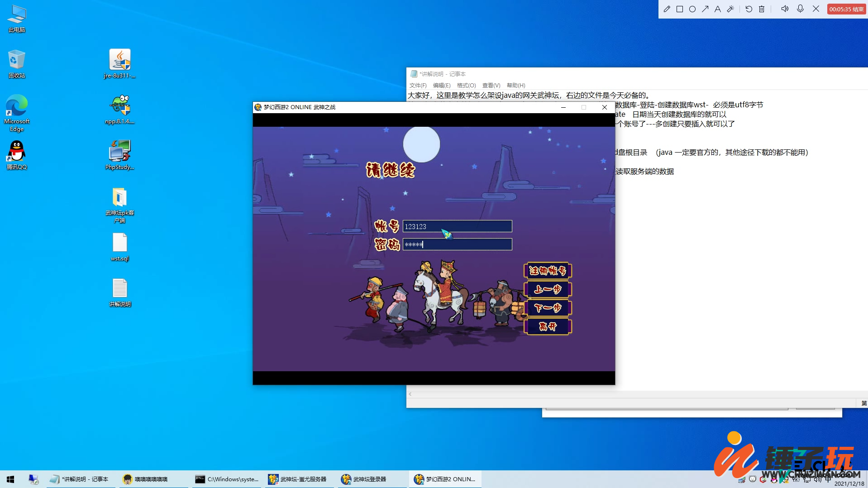Select the PhpStudy desktop icon
The width and height of the screenshot is (868, 488).
click(x=119, y=155)
